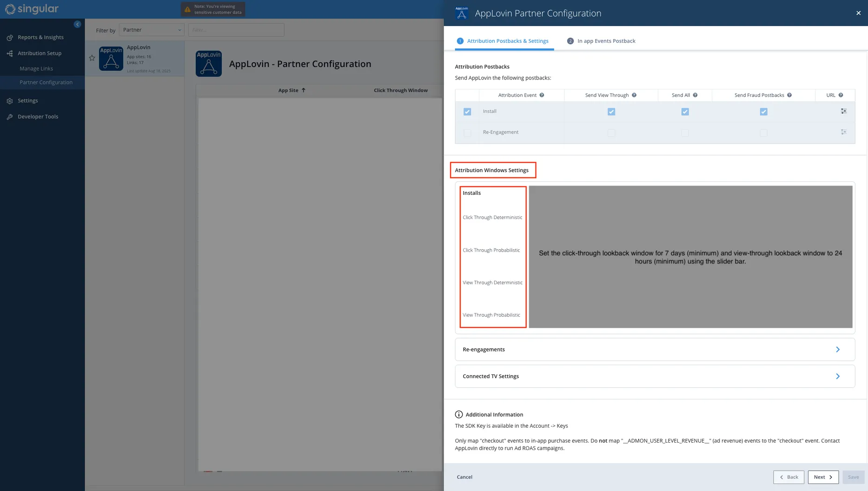Click the Attribution Setup sidebar icon
Viewport: 868px width, 491px height.
(x=9, y=53)
